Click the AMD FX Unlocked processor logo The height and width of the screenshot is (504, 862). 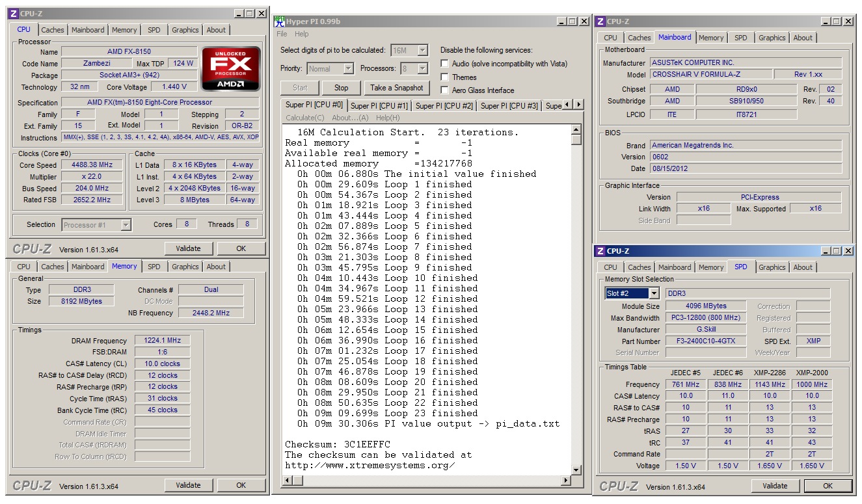pyautogui.click(x=231, y=68)
